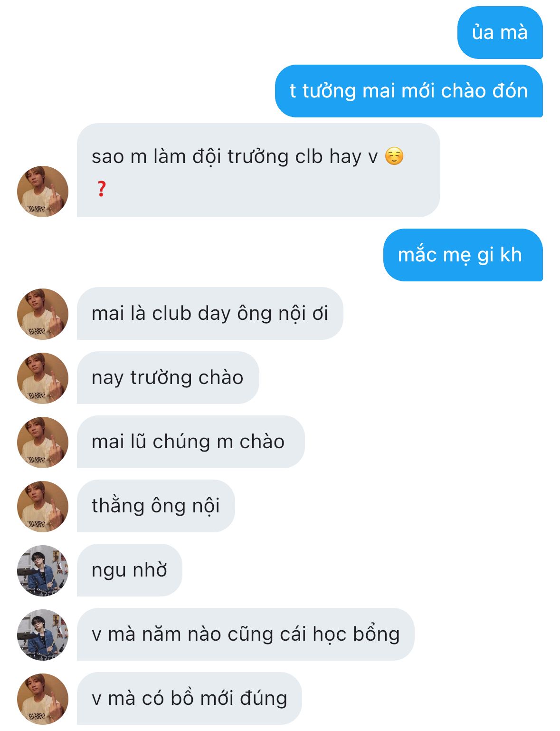Select the 't tưởng mai mới chào đón' message
Viewport: 560px width, 731px height.
click(408, 91)
